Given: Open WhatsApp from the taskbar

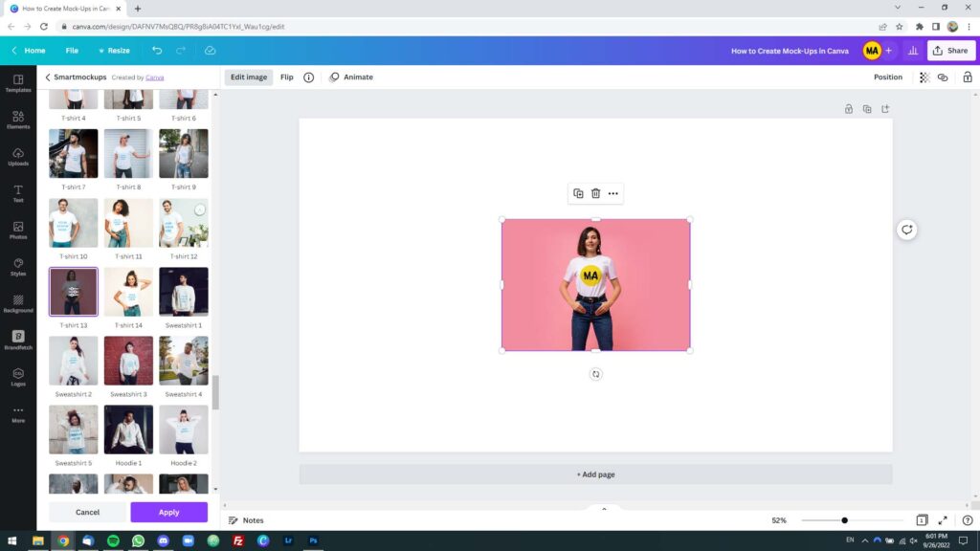Looking at the screenshot, I should [x=138, y=541].
